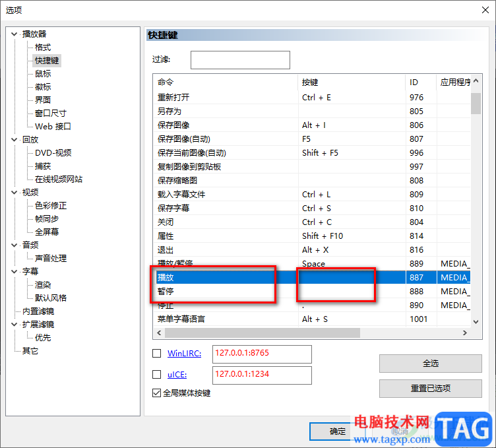Uncheck the 全局媒体按键 checkbox
The height and width of the screenshot is (448, 496).
click(x=156, y=393)
